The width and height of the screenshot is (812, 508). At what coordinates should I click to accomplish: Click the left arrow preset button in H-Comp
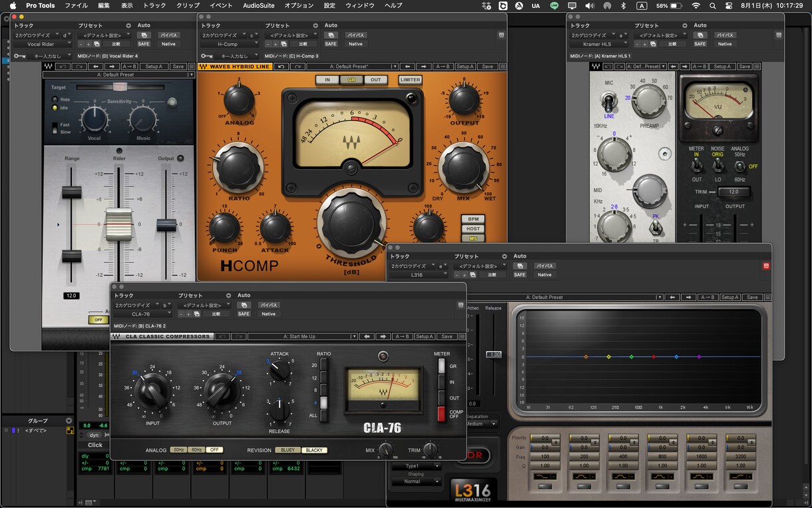pyautogui.click(x=408, y=67)
